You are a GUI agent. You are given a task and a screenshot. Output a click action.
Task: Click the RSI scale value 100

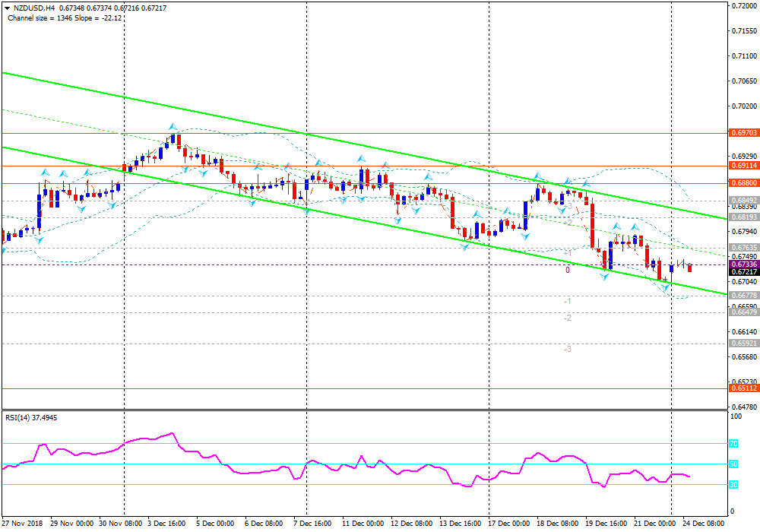point(736,416)
